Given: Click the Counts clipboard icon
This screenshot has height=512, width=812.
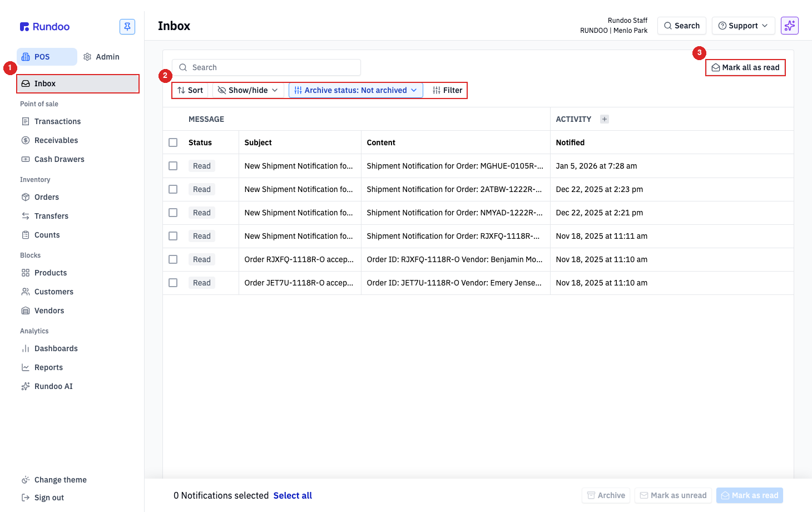Looking at the screenshot, I should tap(26, 235).
